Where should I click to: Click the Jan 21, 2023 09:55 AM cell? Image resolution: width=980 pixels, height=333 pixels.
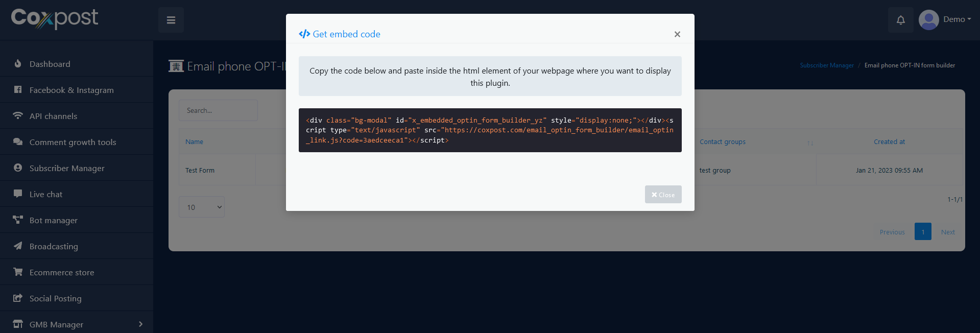889,171
